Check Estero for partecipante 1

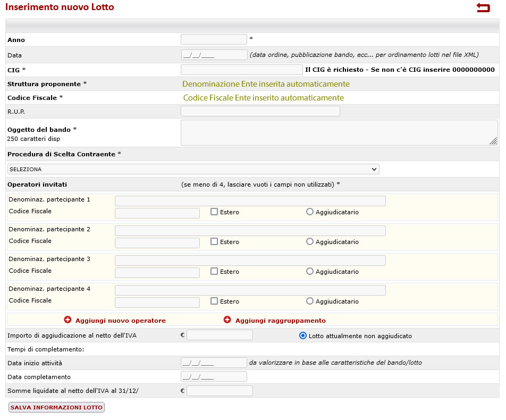point(214,212)
